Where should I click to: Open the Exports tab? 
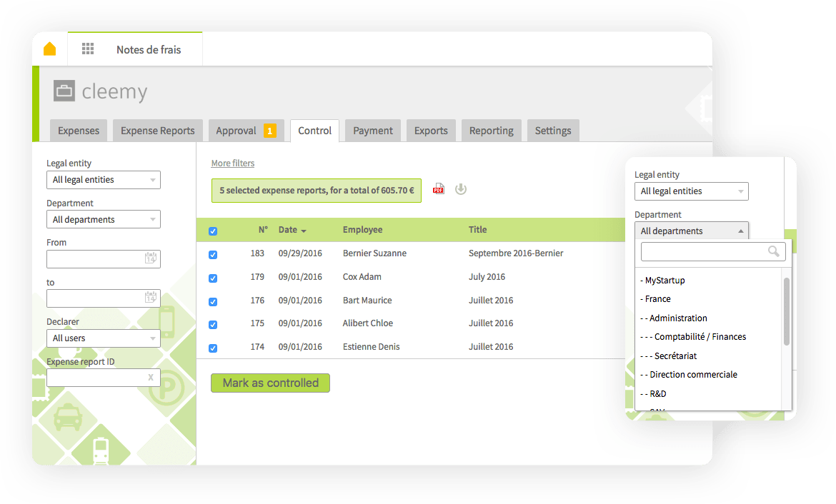(431, 131)
